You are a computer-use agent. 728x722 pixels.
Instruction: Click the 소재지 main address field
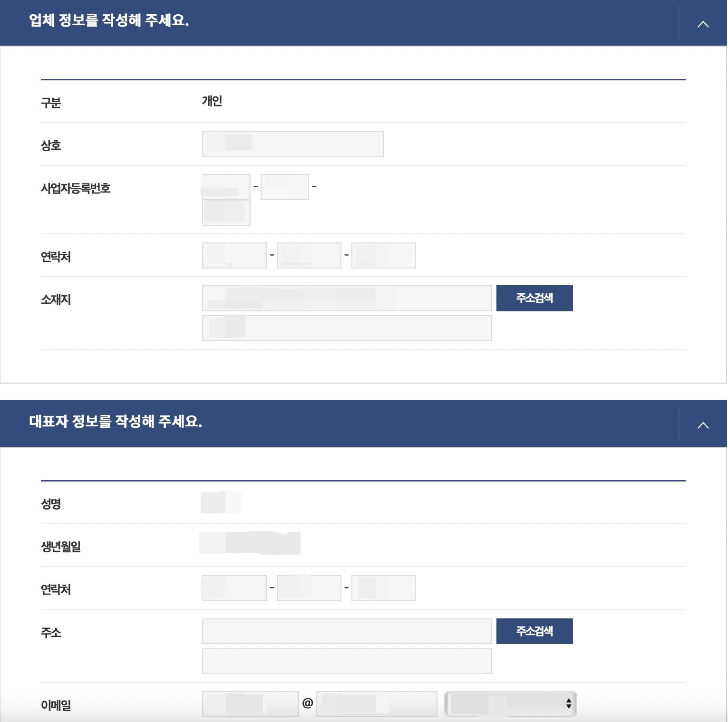click(x=347, y=298)
